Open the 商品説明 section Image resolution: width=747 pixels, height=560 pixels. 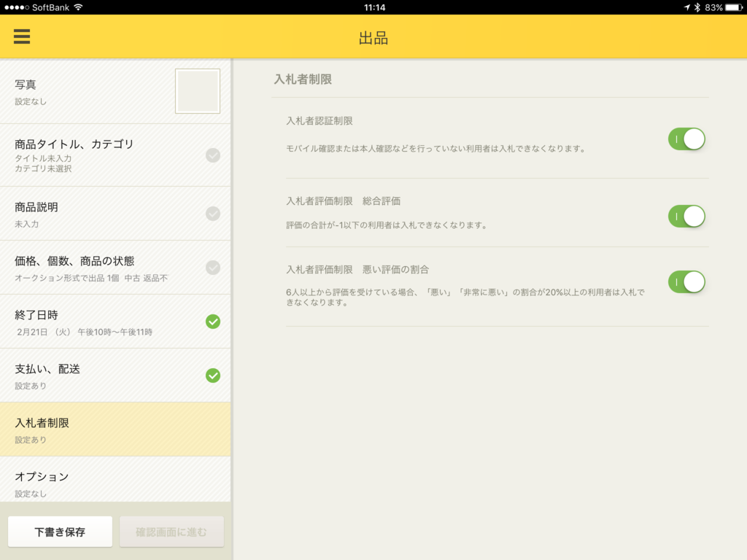coord(115,214)
